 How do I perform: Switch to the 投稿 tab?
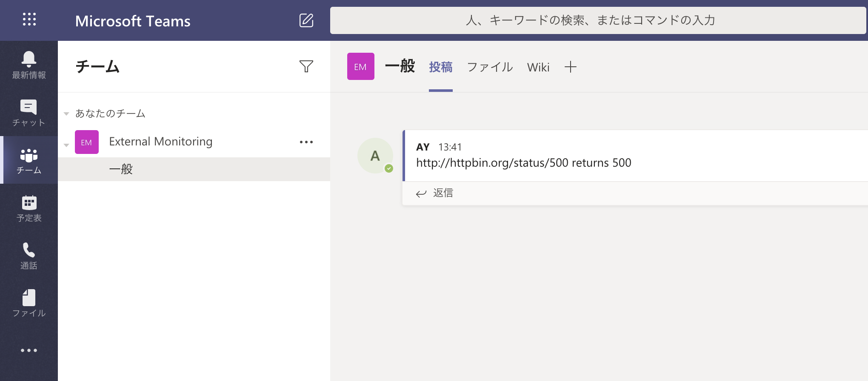pos(441,67)
